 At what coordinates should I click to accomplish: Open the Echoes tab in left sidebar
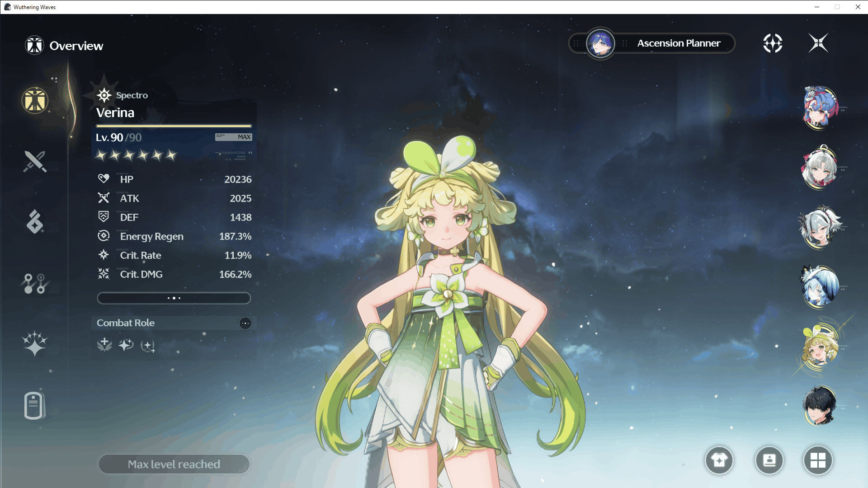coord(35,221)
